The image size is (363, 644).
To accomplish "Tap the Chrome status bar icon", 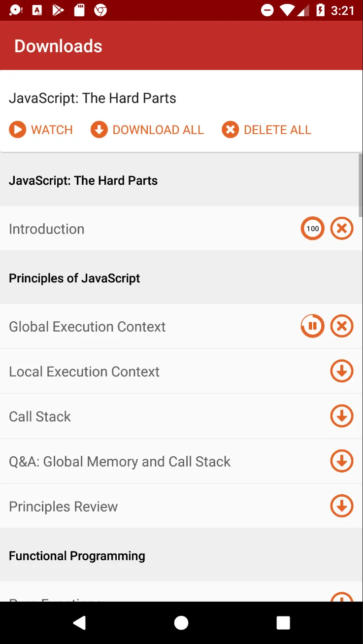I will pos(100,10).
